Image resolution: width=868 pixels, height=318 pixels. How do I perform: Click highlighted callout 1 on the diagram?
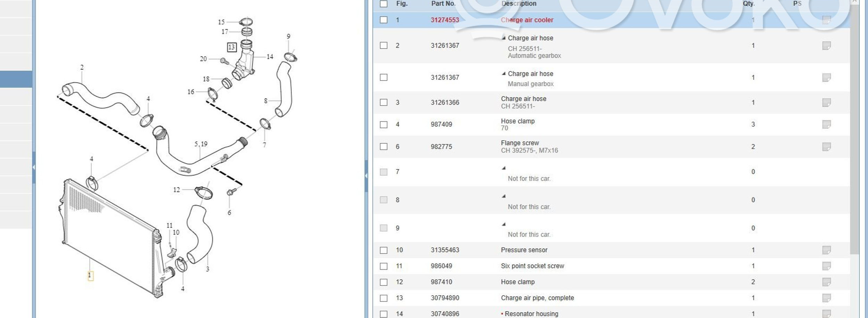pyautogui.click(x=90, y=276)
